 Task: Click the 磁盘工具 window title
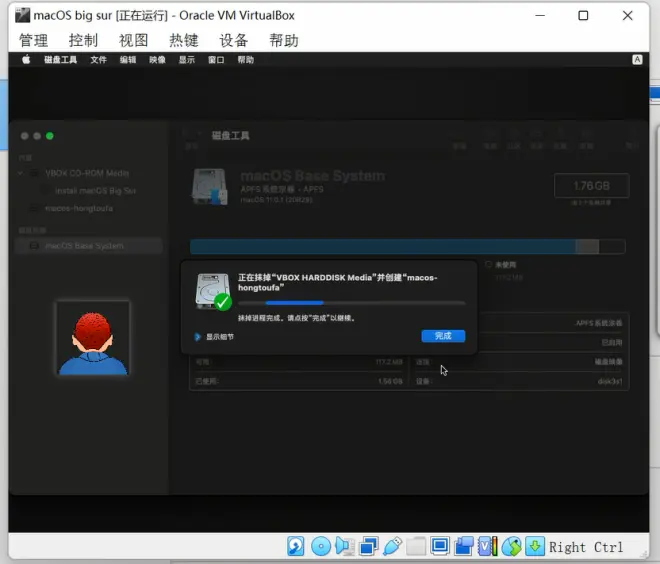pos(230,136)
